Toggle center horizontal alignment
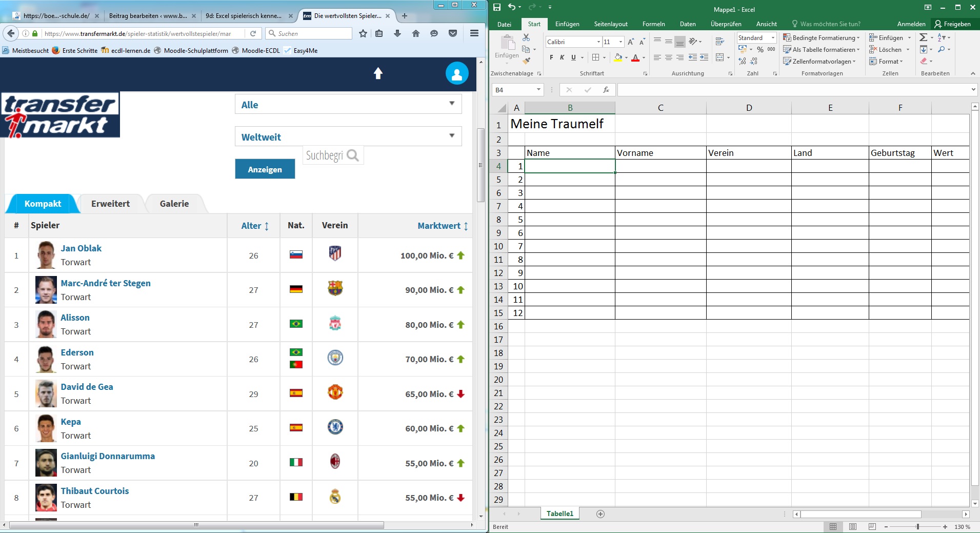The width and height of the screenshot is (980, 533). (668, 57)
